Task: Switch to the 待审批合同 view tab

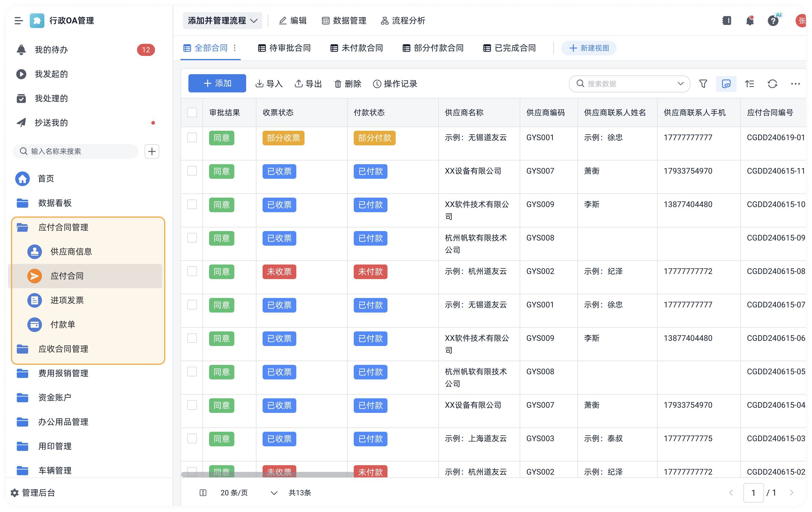Action: pyautogui.click(x=284, y=48)
